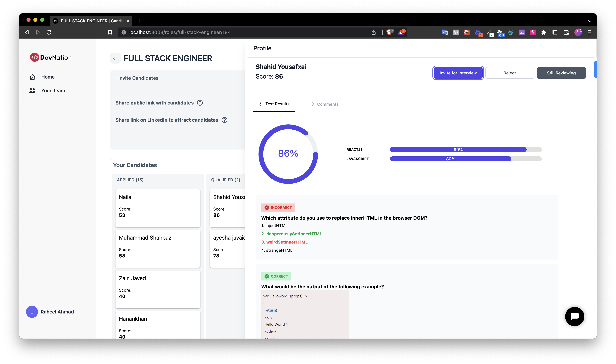Bookmark the page with bookmark icon
Viewport: 616px width, 364px height.
point(110,32)
